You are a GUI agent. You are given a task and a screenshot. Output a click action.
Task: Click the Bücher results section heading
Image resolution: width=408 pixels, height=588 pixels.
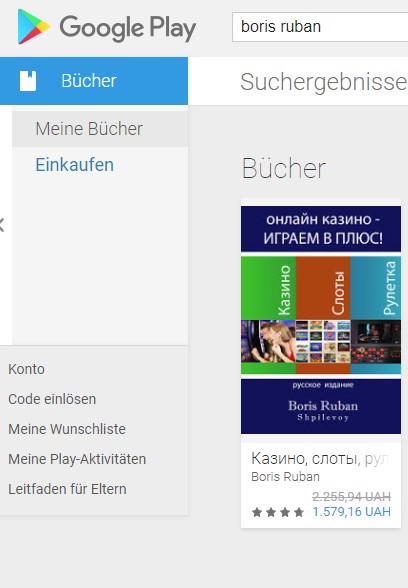pyautogui.click(x=284, y=169)
